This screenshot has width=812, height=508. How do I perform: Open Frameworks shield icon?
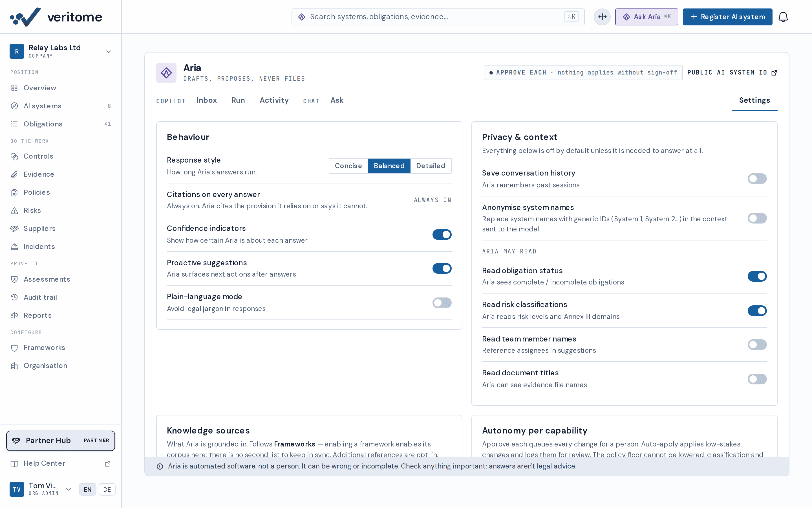[x=14, y=348]
